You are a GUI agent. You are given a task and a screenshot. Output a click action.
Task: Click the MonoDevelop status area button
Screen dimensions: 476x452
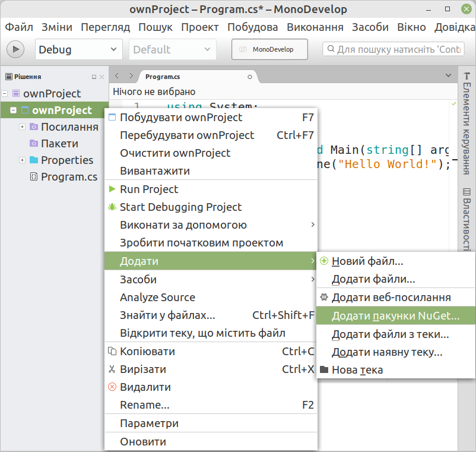[269, 49]
